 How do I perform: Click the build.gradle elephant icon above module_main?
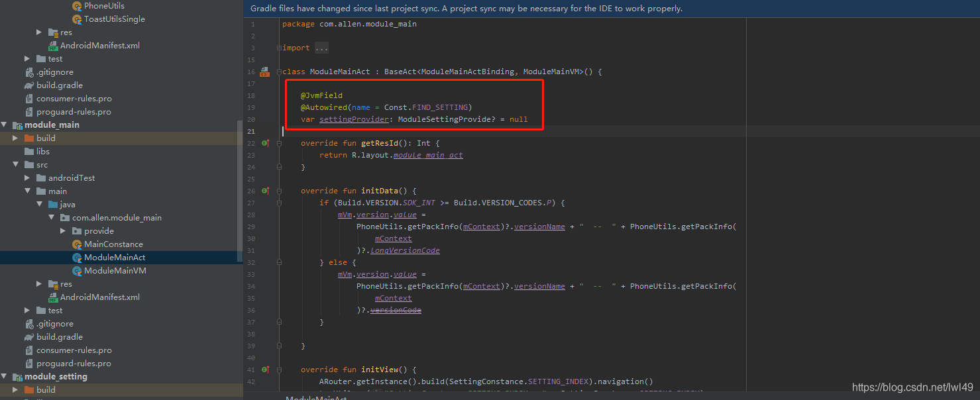pyautogui.click(x=29, y=85)
